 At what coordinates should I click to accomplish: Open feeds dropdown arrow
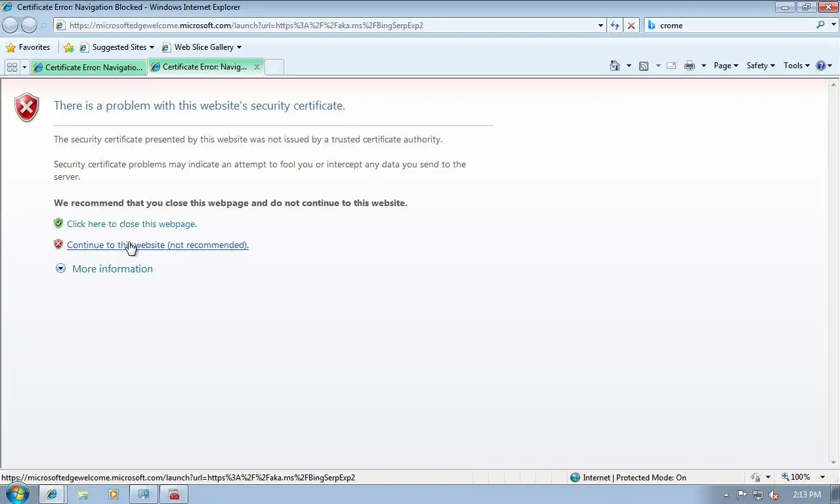658,66
